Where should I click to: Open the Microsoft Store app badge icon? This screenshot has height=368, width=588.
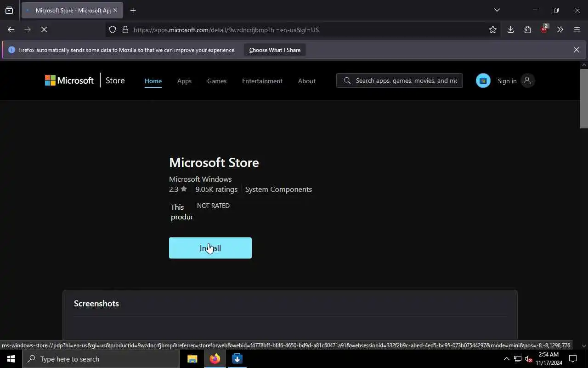(x=483, y=80)
